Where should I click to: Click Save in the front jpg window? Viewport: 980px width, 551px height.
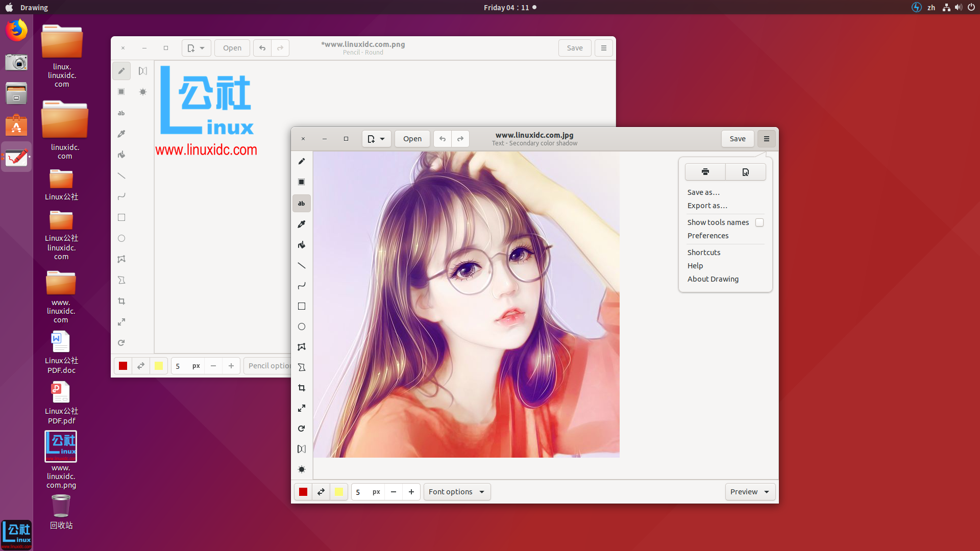point(738,139)
